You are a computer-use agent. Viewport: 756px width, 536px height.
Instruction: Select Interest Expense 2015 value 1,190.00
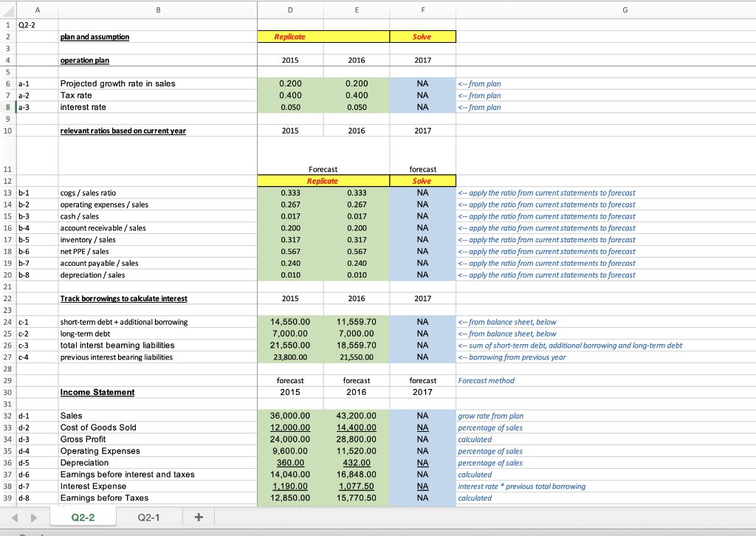(x=290, y=487)
